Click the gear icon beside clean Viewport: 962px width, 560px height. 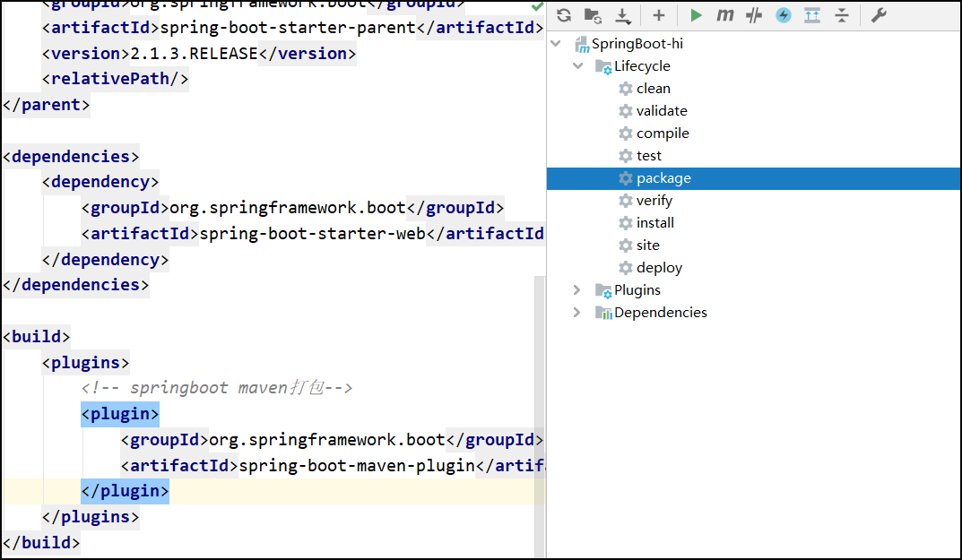[x=626, y=89]
